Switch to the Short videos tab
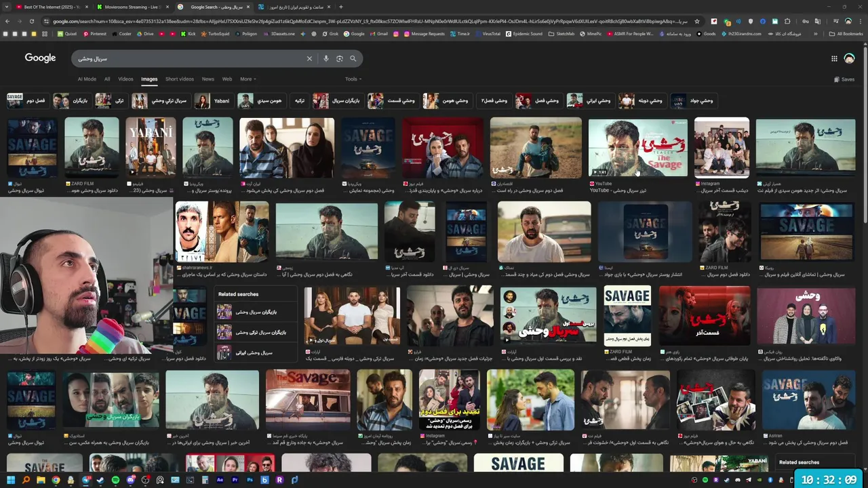The width and height of the screenshot is (868, 488). pyautogui.click(x=179, y=79)
